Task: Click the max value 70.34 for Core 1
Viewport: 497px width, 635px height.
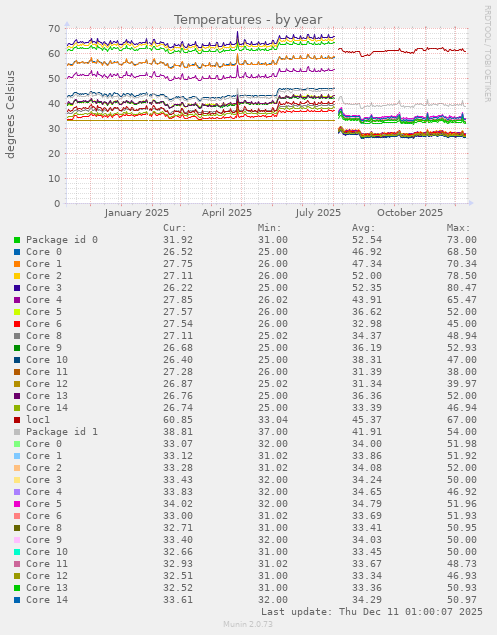Action: pyautogui.click(x=462, y=264)
